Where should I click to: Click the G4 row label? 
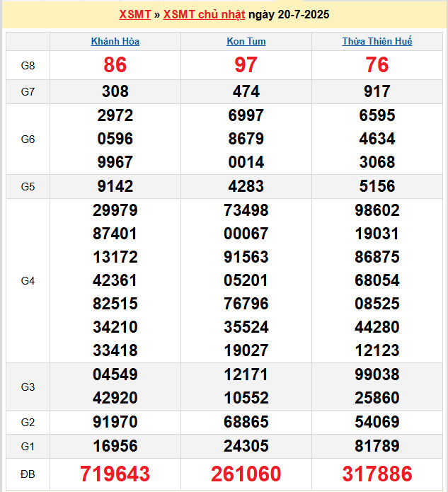pos(28,280)
